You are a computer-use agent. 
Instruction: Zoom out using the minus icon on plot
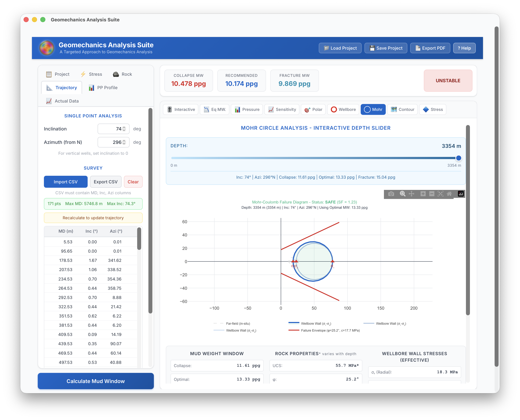tap(432, 194)
